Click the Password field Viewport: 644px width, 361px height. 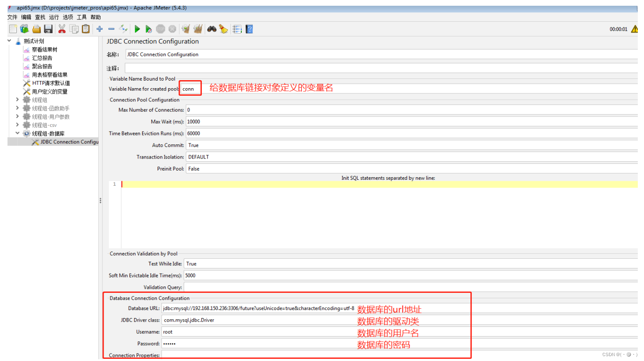[399, 343]
